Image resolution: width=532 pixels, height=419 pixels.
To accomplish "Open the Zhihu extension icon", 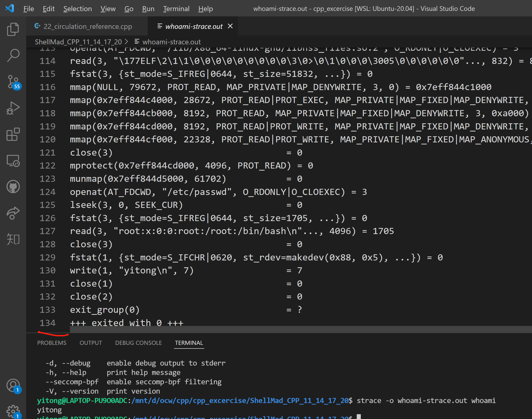I will (x=13, y=239).
